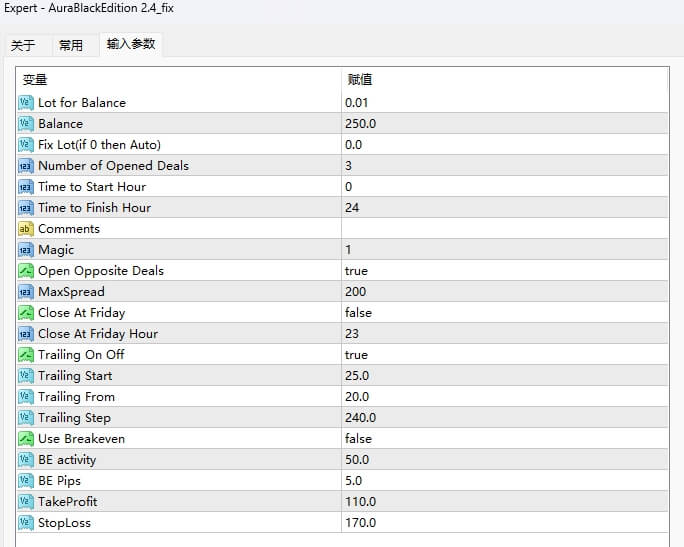Click the icon next to MaxSpread
Viewport: 684px width, 547px height.
click(x=26, y=292)
